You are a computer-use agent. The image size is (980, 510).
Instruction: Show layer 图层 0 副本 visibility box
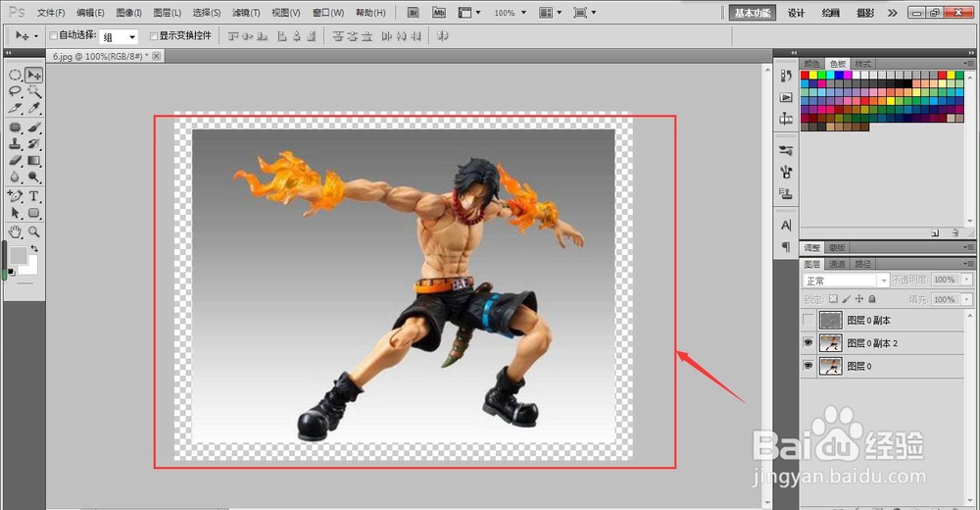click(808, 321)
